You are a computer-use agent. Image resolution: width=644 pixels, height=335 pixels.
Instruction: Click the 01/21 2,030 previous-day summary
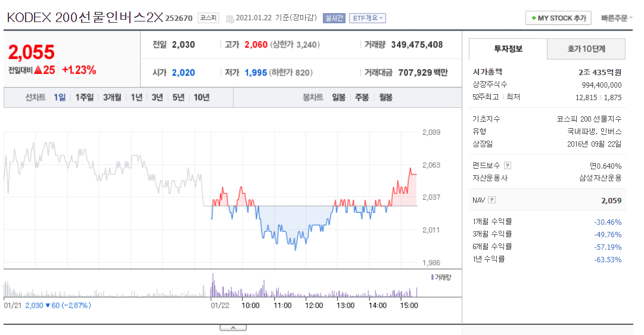click(x=47, y=305)
